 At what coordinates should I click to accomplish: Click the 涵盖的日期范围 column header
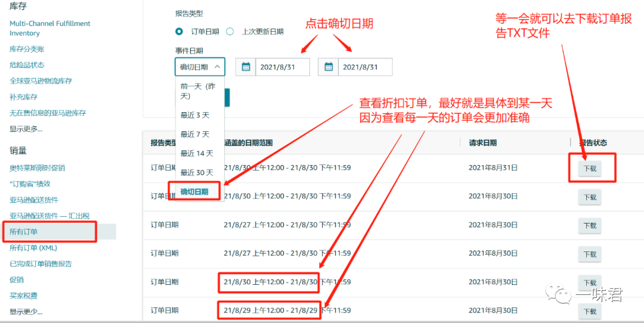coord(249,142)
